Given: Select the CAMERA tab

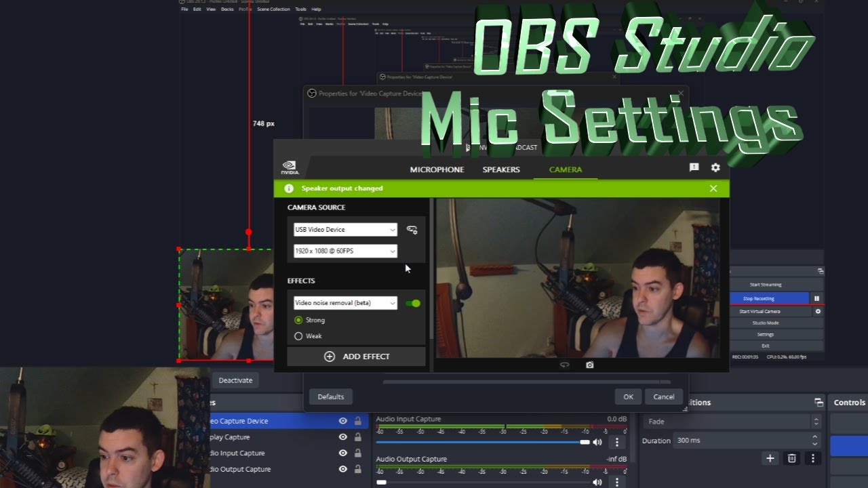Looking at the screenshot, I should click(x=566, y=169).
